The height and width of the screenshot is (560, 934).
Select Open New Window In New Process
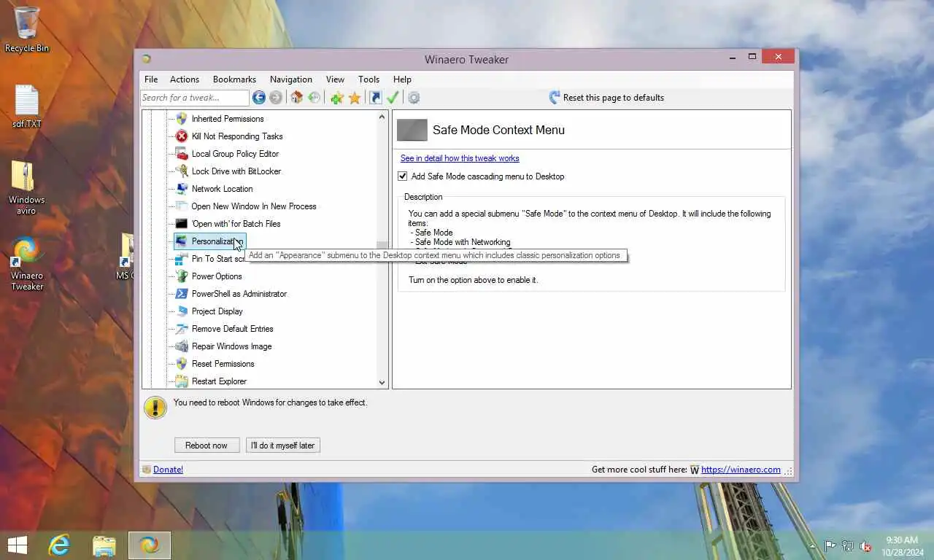click(254, 206)
